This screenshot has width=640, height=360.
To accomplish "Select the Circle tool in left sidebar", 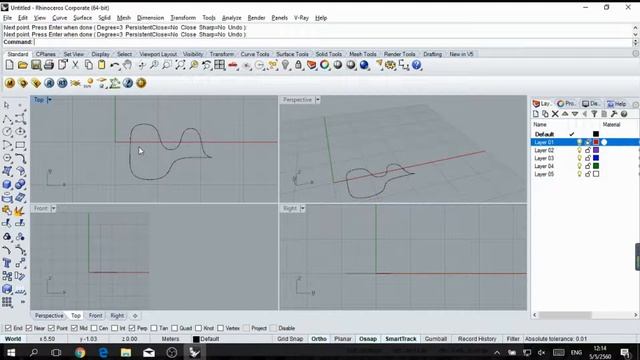I will tap(7, 132).
